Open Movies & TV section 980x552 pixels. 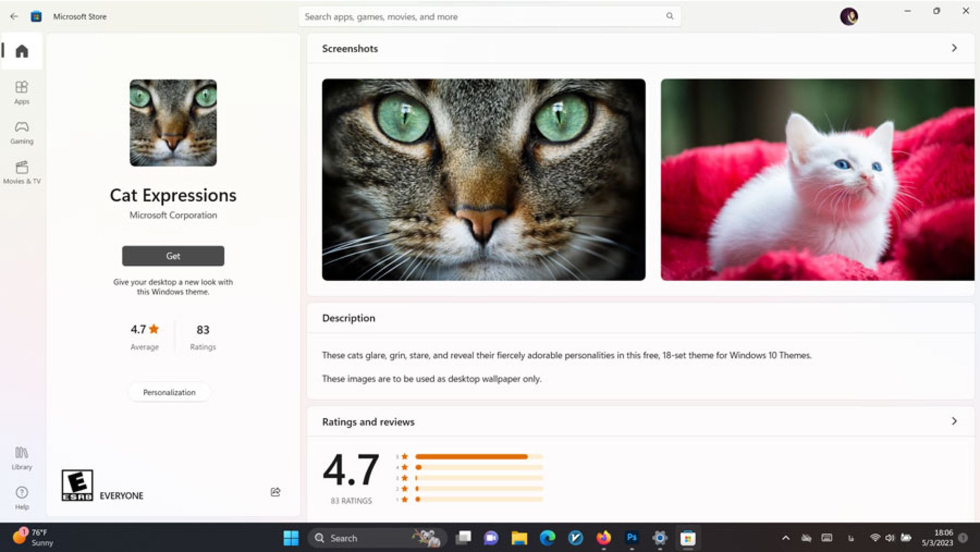coord(21,172)
